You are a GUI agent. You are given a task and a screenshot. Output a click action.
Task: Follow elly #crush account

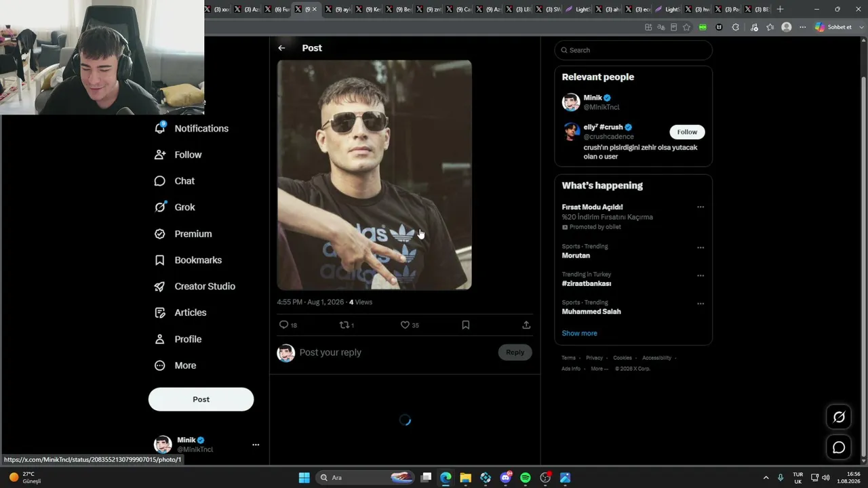[x=687, y=132]
